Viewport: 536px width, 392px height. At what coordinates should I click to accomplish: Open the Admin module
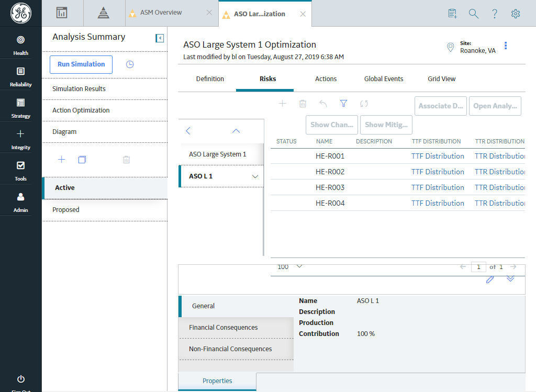pyautogui.click(x=20, y=203)
